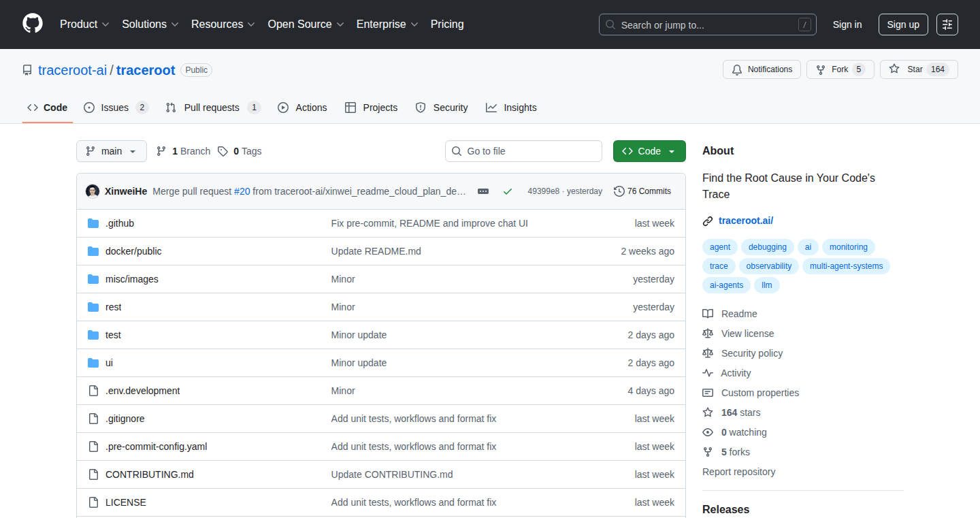Open pull request #20 link

point(242,191)
